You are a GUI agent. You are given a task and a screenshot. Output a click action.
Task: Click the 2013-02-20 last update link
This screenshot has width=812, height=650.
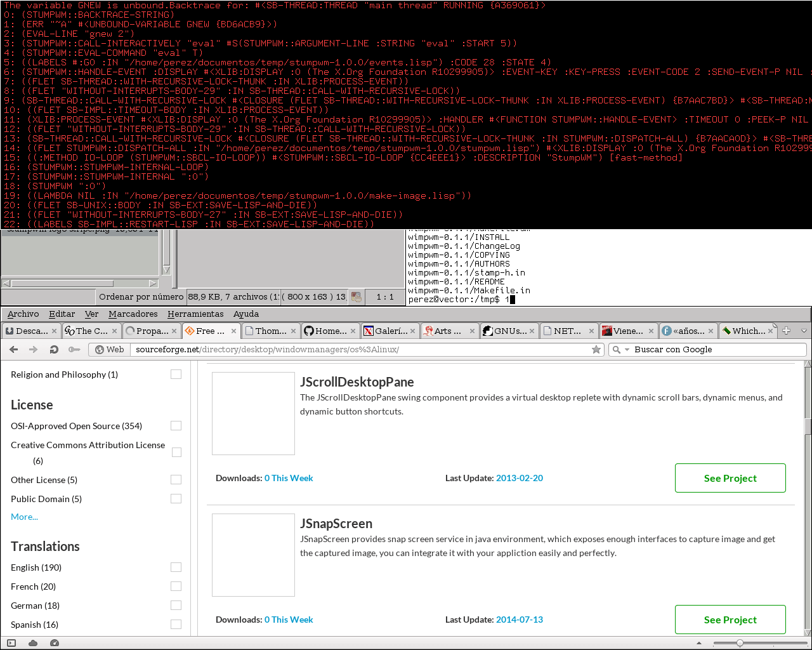tap(520, 478)
